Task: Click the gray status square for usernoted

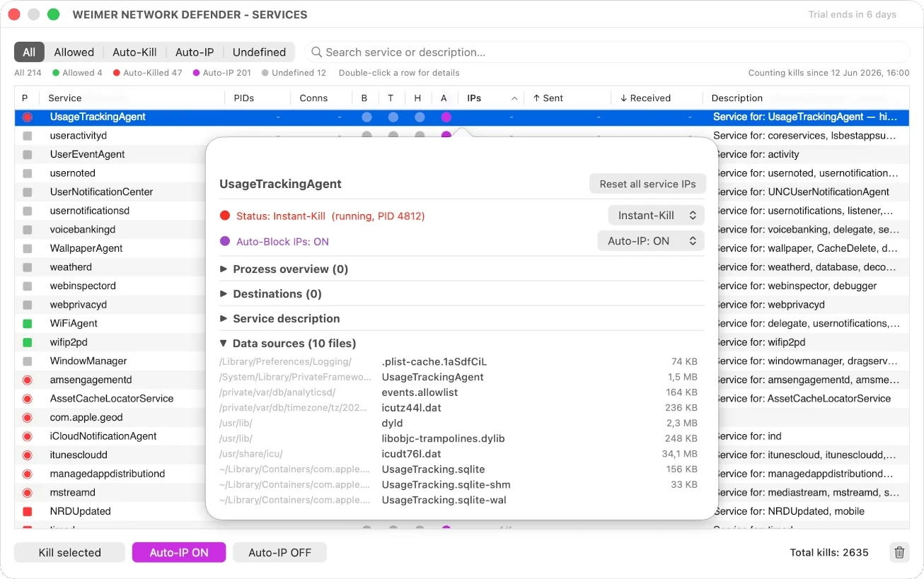Action: [x=28, y=173]
